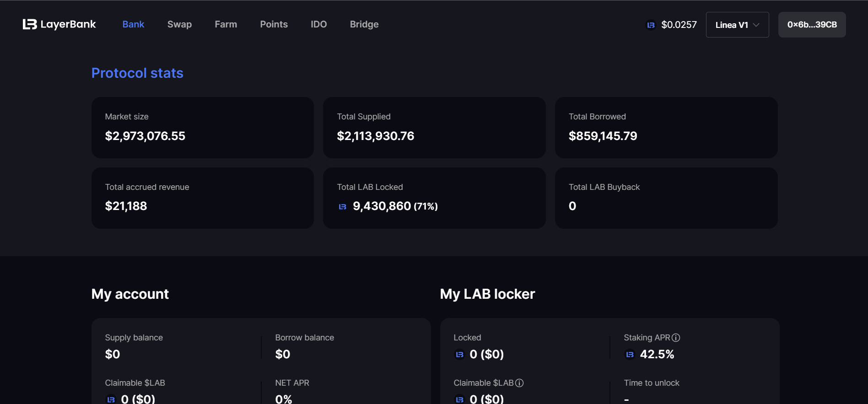Click the Total Supplied label
Viewport: 868px width, 404px height.
click(364, 117)
